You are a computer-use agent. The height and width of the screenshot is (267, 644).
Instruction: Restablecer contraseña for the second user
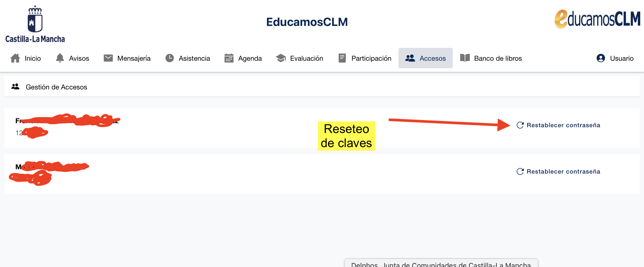(563, 172)
